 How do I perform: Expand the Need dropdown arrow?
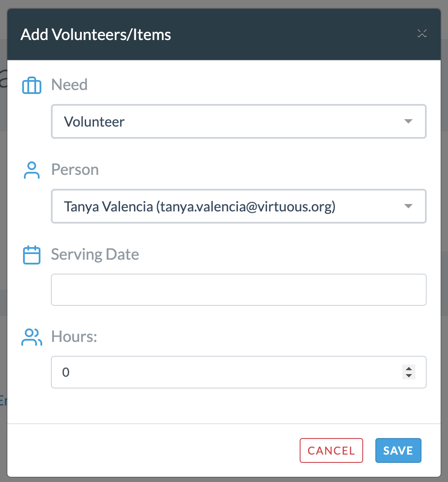[x=408, y=121]
